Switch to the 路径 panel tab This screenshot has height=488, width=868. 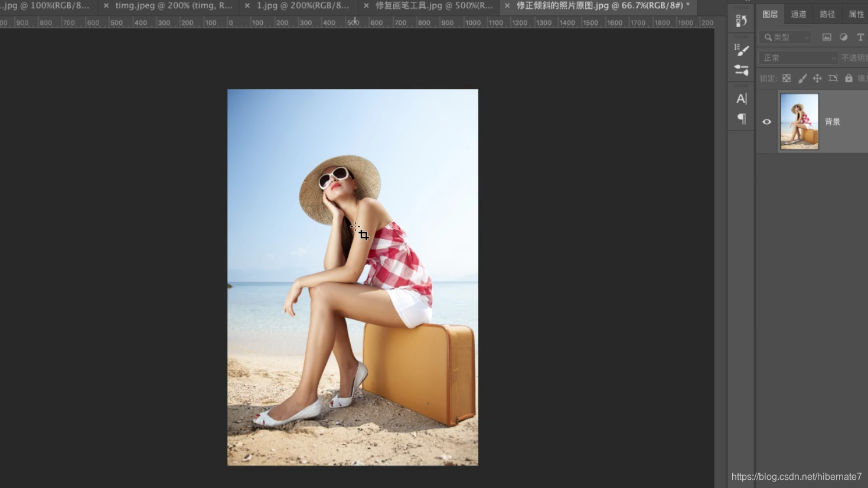pyautogui.click(x=827, y=14)
